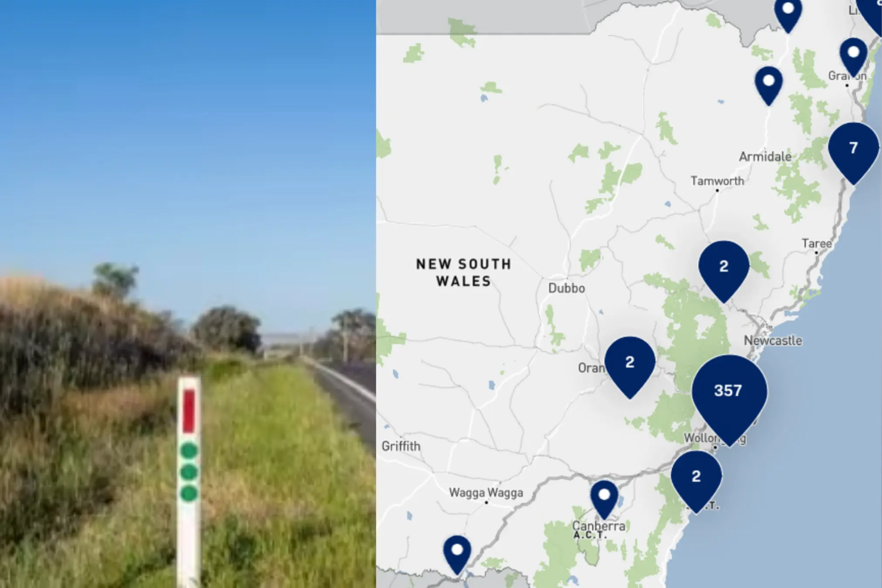Select the single pin nearest above Armidale
The height and width of the screenshot is (588, 882).
(769, 85)
